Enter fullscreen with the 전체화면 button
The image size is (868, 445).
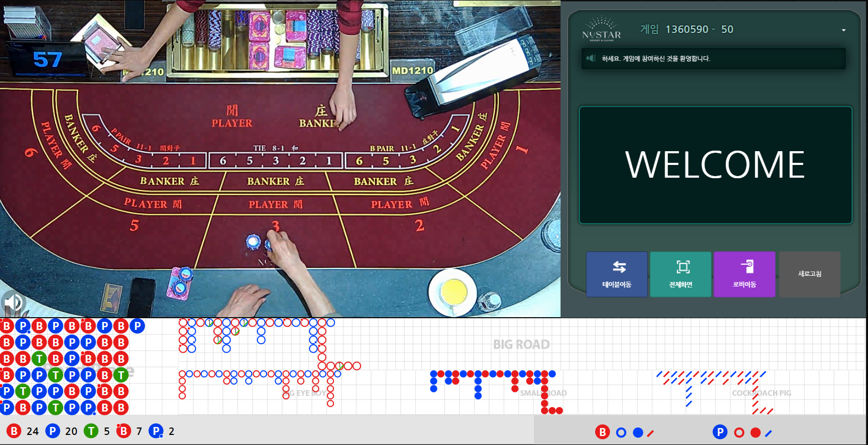[681, 274]
